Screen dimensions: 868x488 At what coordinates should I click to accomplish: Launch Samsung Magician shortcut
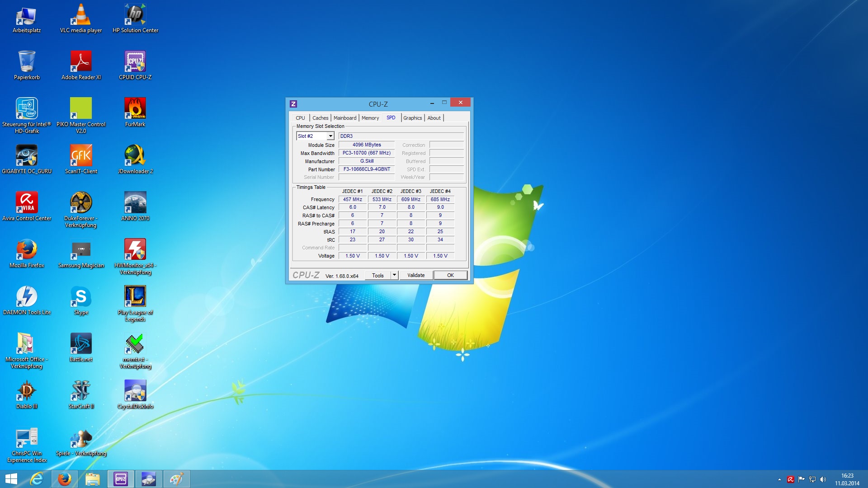(81, 250)
